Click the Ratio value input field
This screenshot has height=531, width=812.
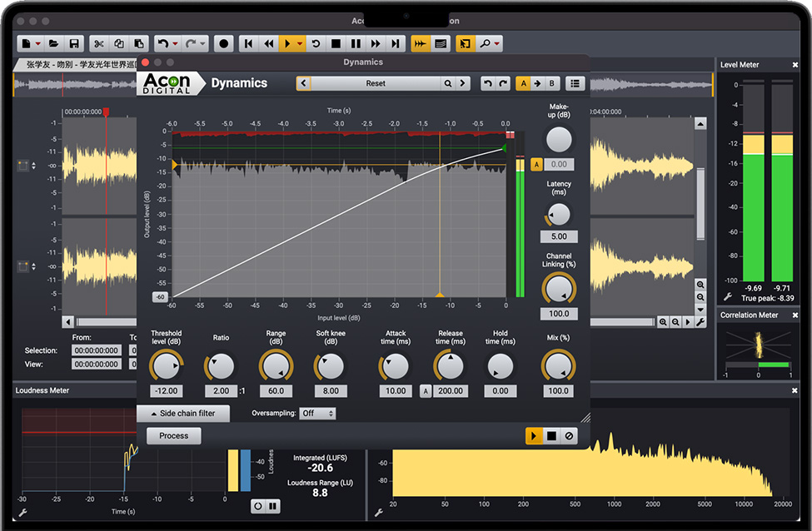[x=221, y=391]
